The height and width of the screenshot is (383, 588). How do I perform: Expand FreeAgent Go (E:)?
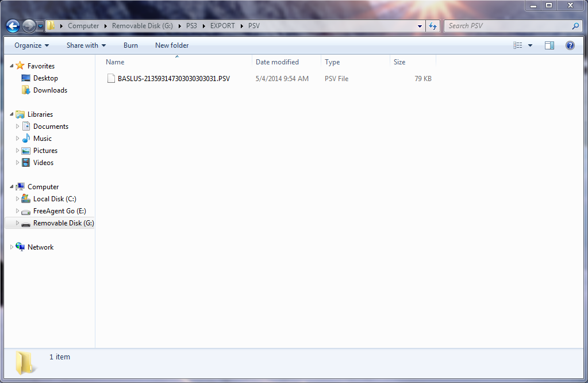[17, 211]
